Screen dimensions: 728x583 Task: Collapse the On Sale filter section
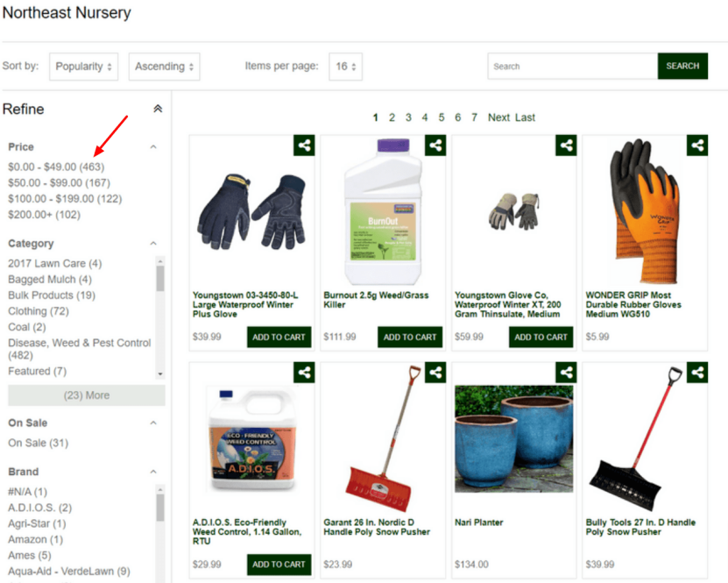[153, 423]
